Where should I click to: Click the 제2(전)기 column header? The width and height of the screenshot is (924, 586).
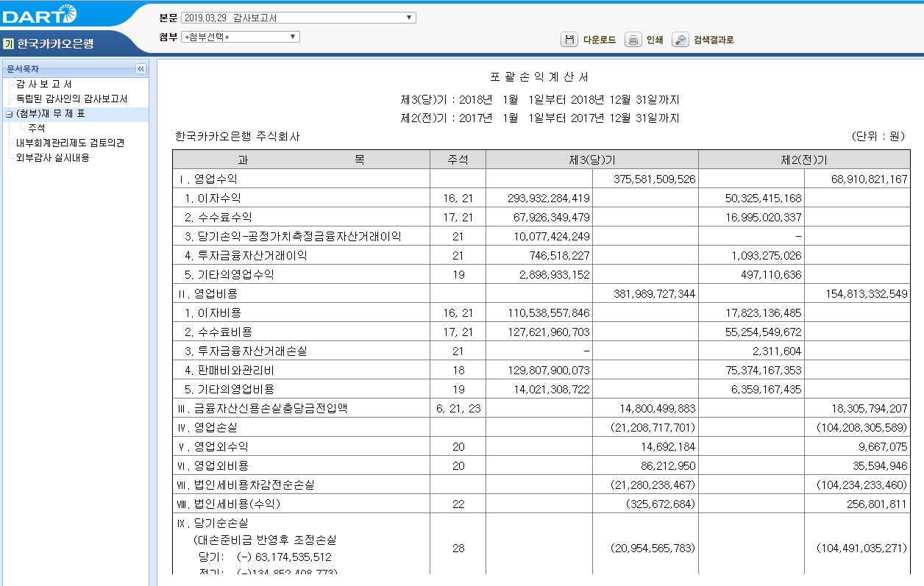point(804,160)
